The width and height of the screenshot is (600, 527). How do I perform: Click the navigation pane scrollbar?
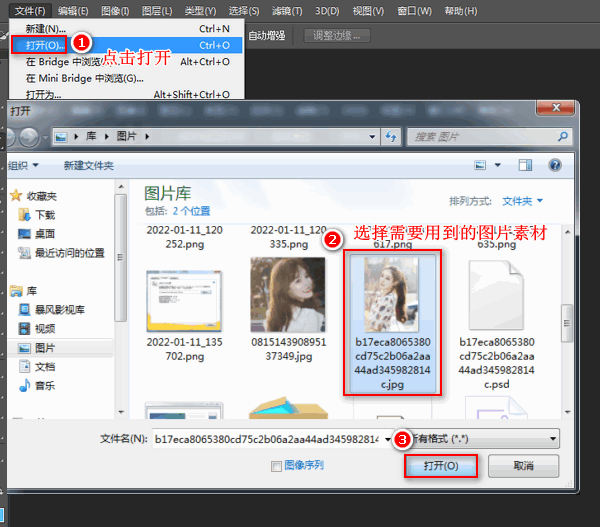click(121, 258)
